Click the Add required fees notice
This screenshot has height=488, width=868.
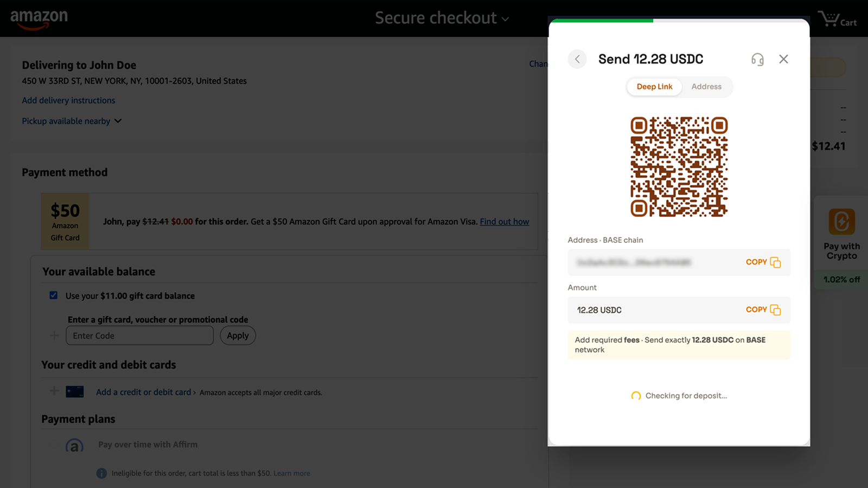pos(679,345)
